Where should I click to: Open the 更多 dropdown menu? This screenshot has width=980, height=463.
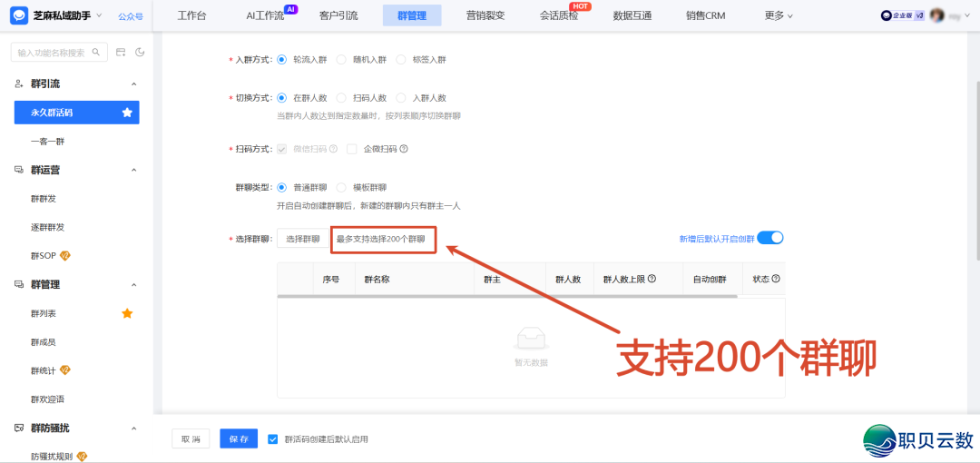779,16
